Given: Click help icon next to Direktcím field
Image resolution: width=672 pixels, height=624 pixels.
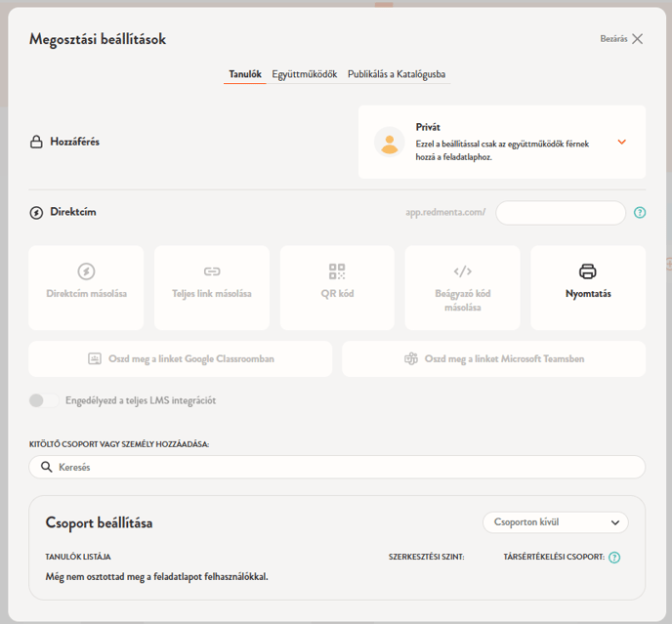Looking at the screenshot, I should click(640, 213).
